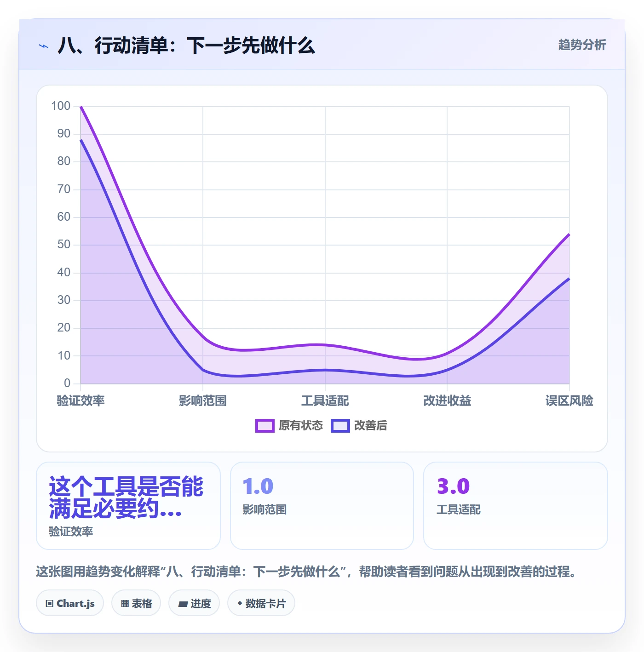Select the Chart.js tag chip
Screen dimensions: 644x652
click(70, 603)
